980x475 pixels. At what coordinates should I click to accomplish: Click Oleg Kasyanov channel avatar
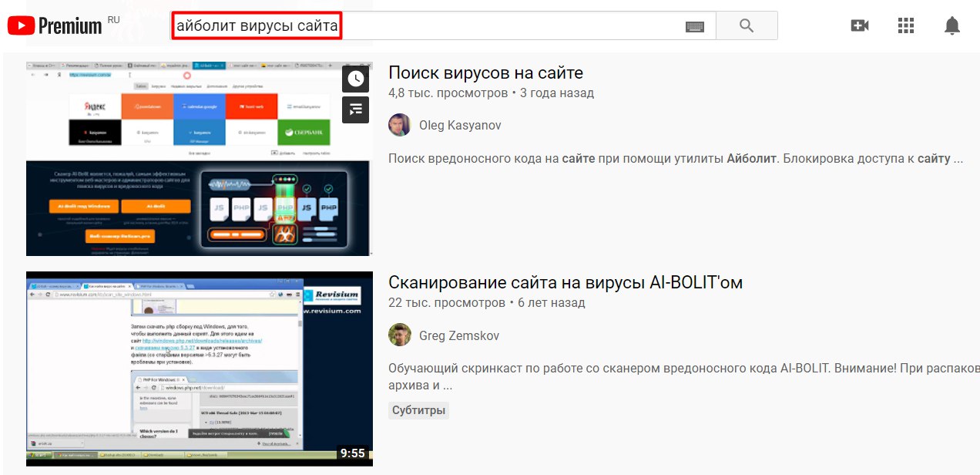399,125
